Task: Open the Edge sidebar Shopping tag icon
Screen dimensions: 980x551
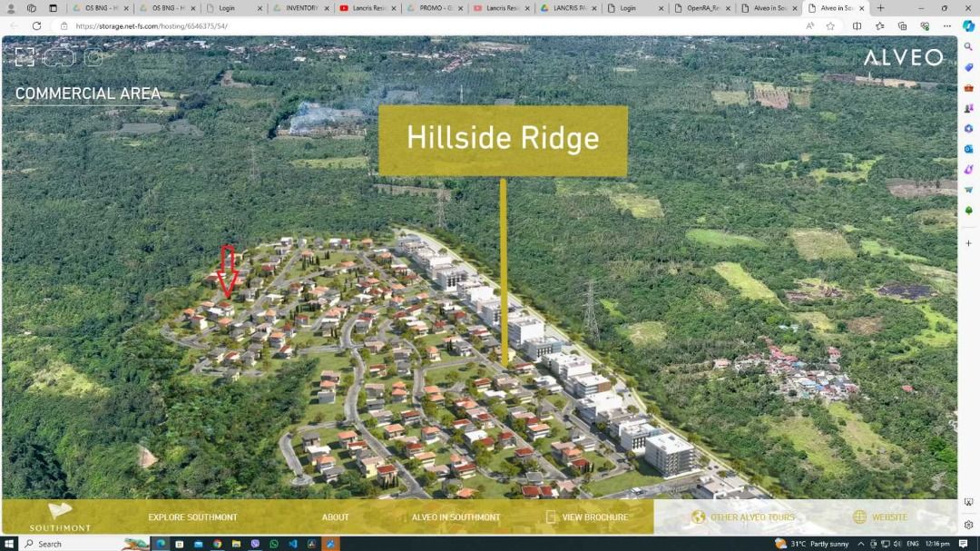Action: 969,67
